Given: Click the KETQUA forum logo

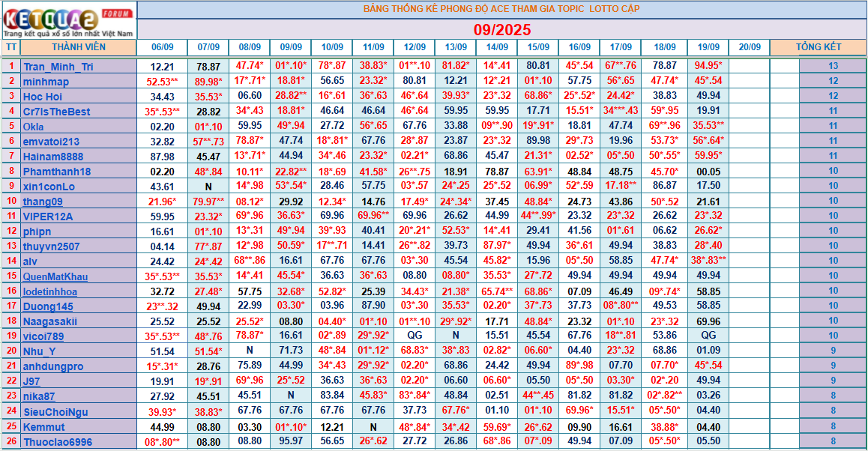Looking at the screenshot, I should [x=68, y=20].
